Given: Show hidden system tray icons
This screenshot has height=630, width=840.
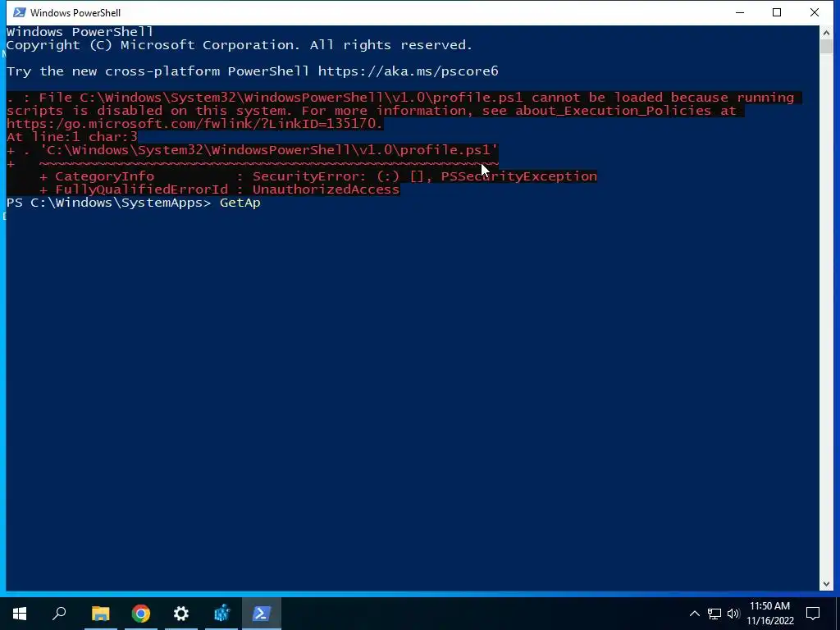Looking at the screenshot, I should point(694,614).
